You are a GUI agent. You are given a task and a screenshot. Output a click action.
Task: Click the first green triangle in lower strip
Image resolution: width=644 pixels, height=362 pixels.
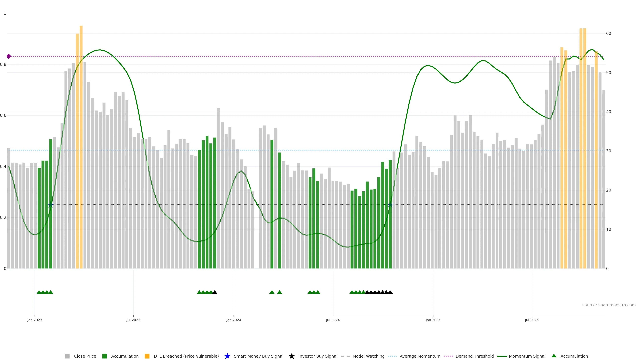pos(39,292)
